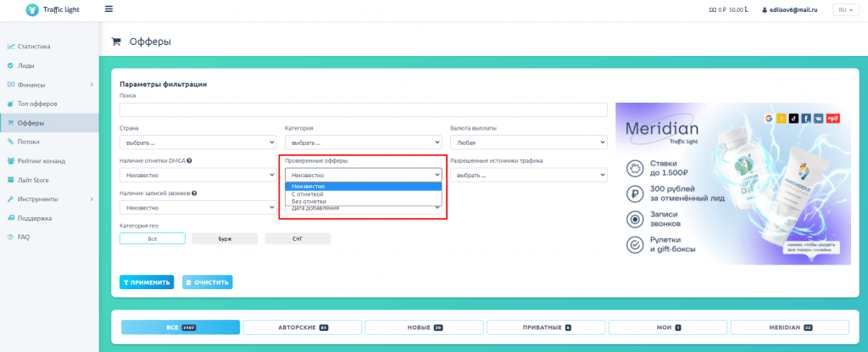The image size is (868, 352).
Task: Select the Все geo category toggle
Action: pos(153,239)
